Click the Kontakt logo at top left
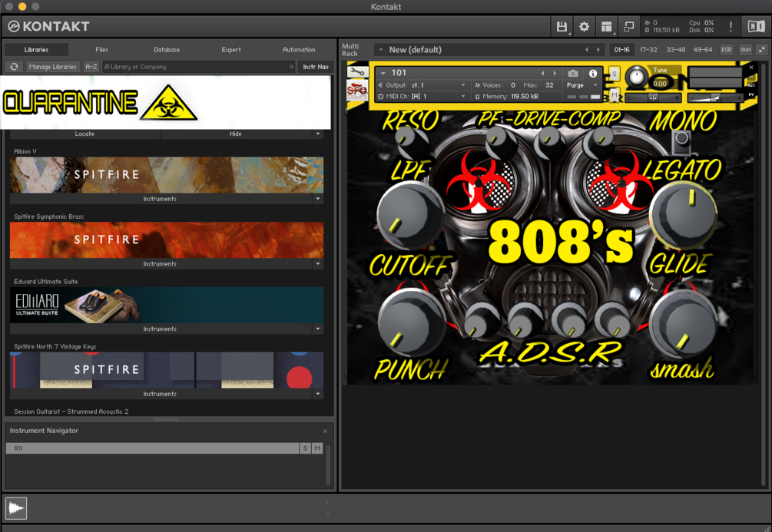The height and width of the screenshot is (532, 772). 48,27
